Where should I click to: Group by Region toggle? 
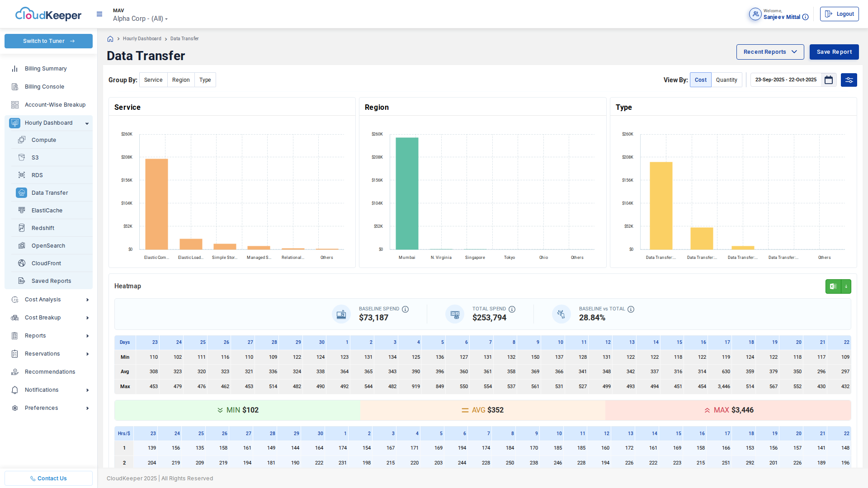(x=181, y=80)
